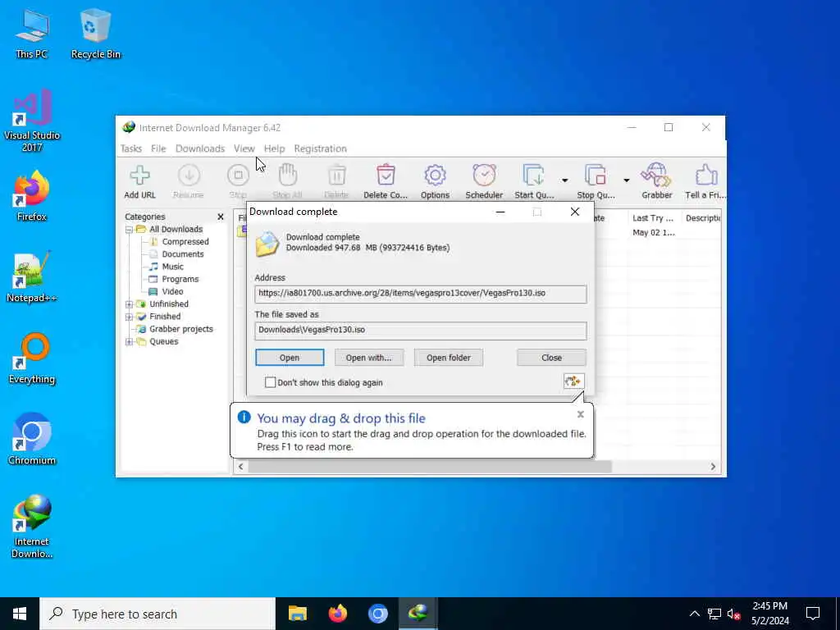This screenshot has height=630, width=840.
Task: Open the View menu
Action: tap(244, 148)
